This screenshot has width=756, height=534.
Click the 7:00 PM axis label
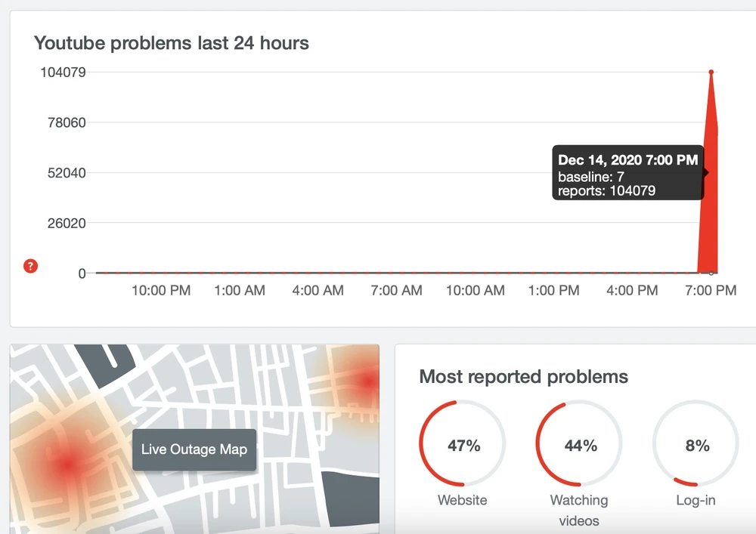pyautogui.click(x=711, y=290)
